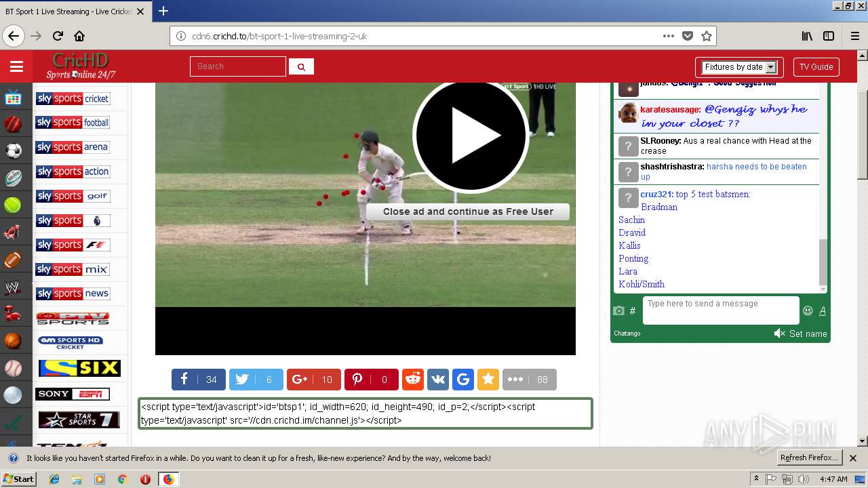Select the rugby ball category icon
Screen dimensions: 868x488
tap(14, 178)
